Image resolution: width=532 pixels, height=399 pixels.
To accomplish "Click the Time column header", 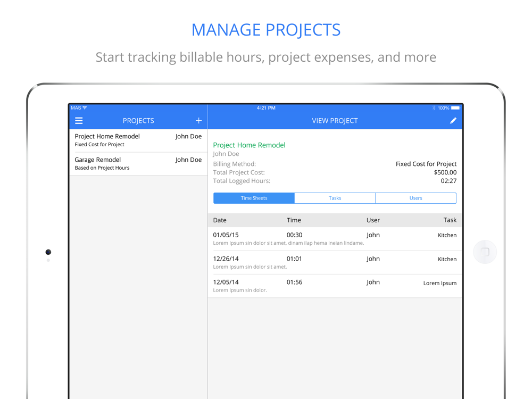I will tap(294, 220).
